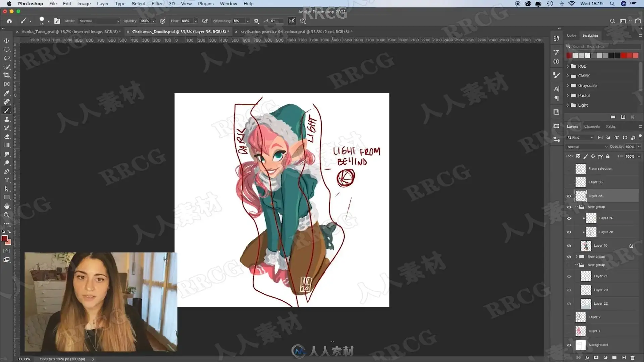Hide Layer 10 visibility
Viewport: 644px width, 362px height.
click(x=569, y=246)
